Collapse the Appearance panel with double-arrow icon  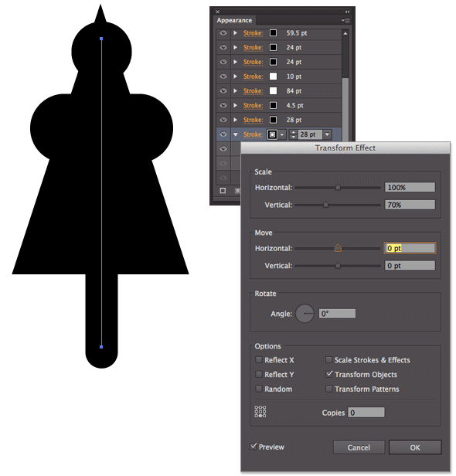tap(347, 12)
